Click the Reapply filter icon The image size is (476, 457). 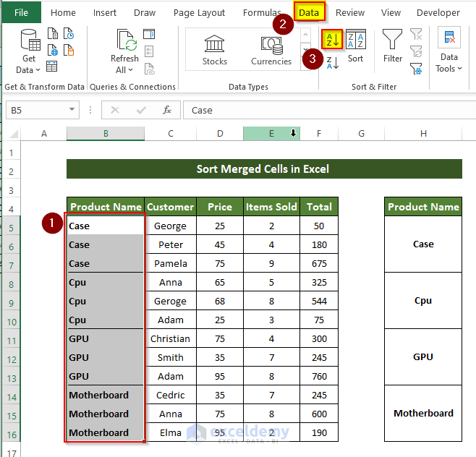[x=416, y=51]
